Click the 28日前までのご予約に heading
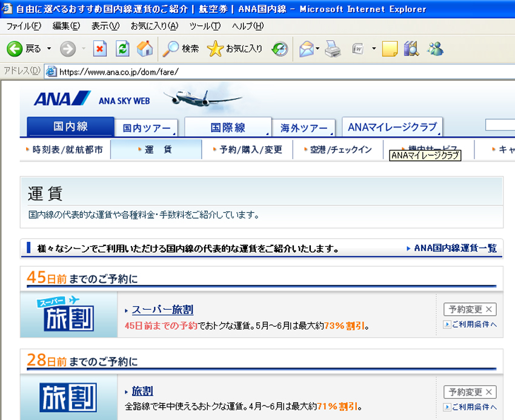 pyautogui.click(x=82, y=361)
